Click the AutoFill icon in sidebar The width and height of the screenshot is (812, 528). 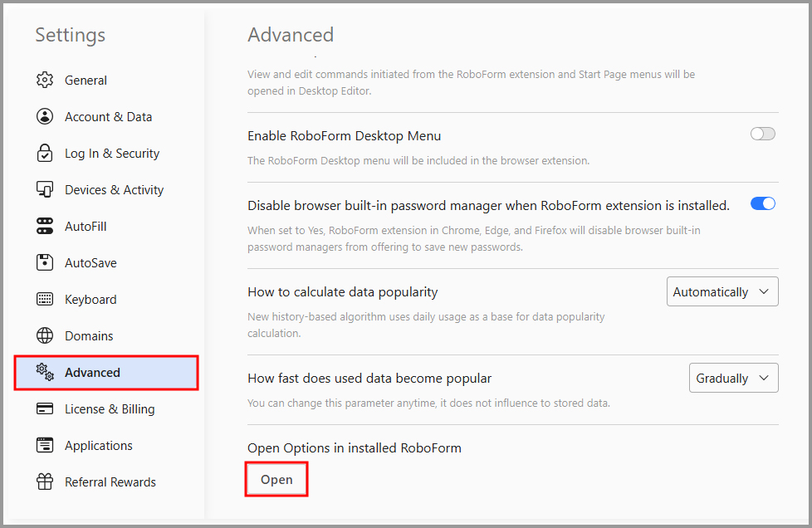pyautogui.click(x=45, y=227)
